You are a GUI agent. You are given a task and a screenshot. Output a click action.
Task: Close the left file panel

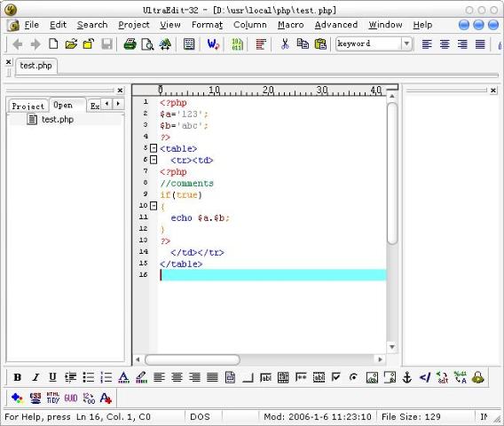pyautogui.click(x=120, y=91)
